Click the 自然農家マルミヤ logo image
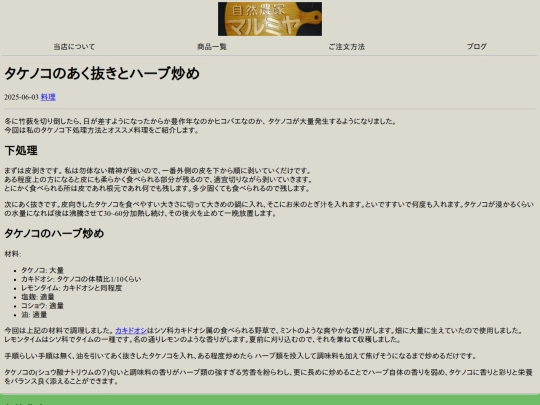This screenshot has height=405, width=540. [270, 19]
